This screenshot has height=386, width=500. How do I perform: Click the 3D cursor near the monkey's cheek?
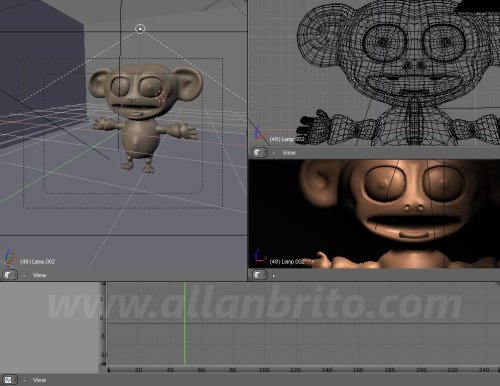(x=161, y=96)
